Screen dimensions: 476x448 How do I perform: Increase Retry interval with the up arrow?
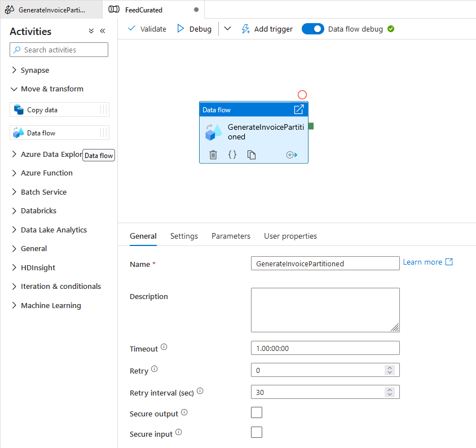coord(390,389)
